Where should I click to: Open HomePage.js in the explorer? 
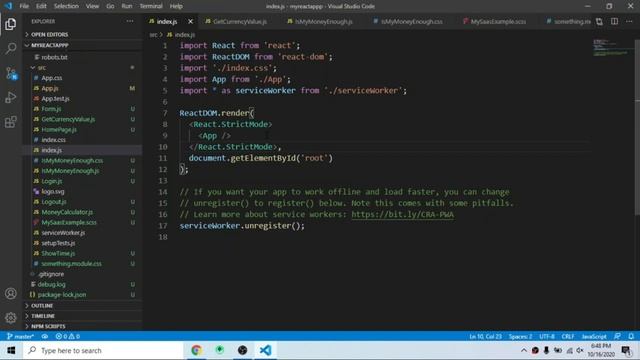(x=59, y=129)
